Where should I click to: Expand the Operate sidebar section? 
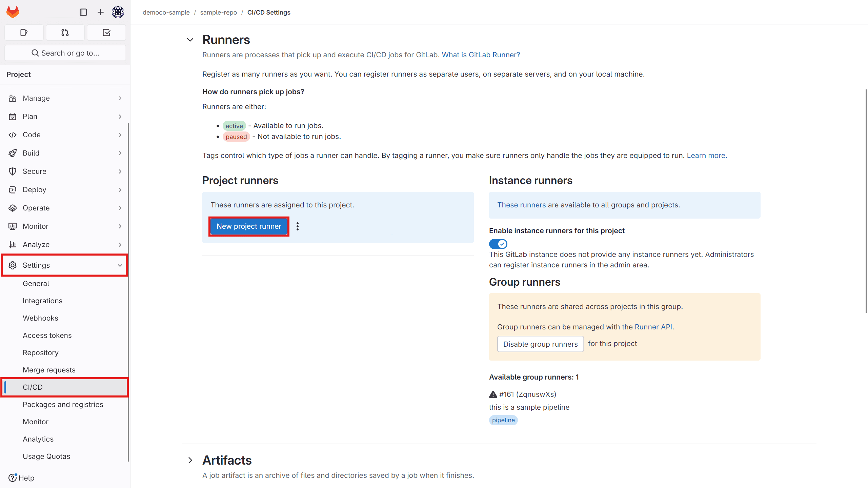point(65,208)
